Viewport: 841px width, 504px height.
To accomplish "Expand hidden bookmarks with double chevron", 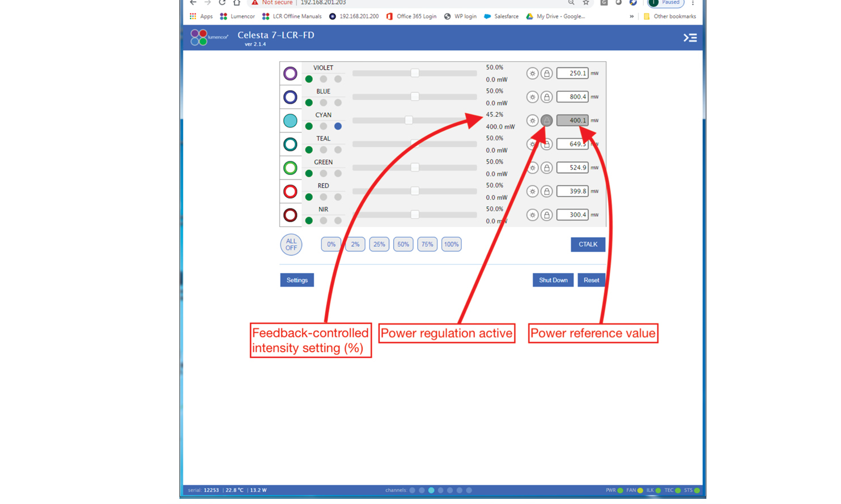I will click(631, 16).
